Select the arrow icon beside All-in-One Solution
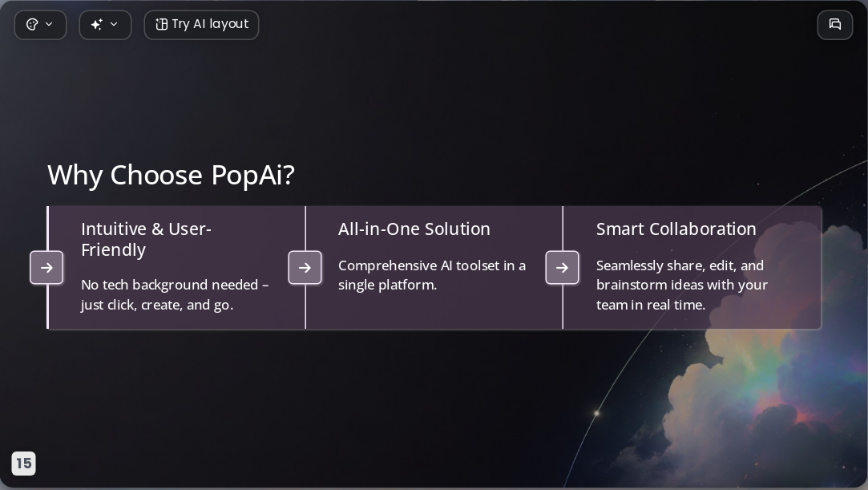Screen dimensions: 868x490 tap(305, 267)
